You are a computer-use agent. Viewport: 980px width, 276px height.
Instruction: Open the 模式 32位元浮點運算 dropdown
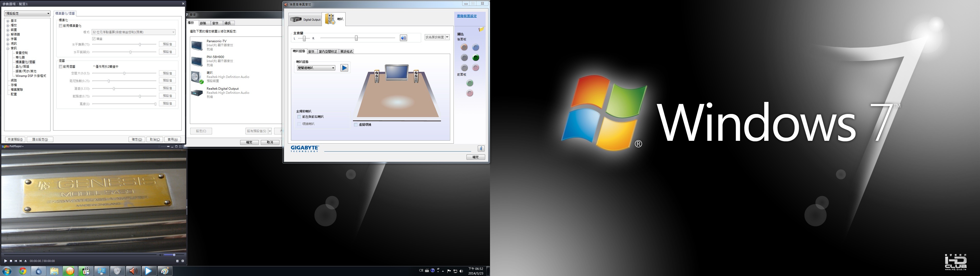coord(133,32)
